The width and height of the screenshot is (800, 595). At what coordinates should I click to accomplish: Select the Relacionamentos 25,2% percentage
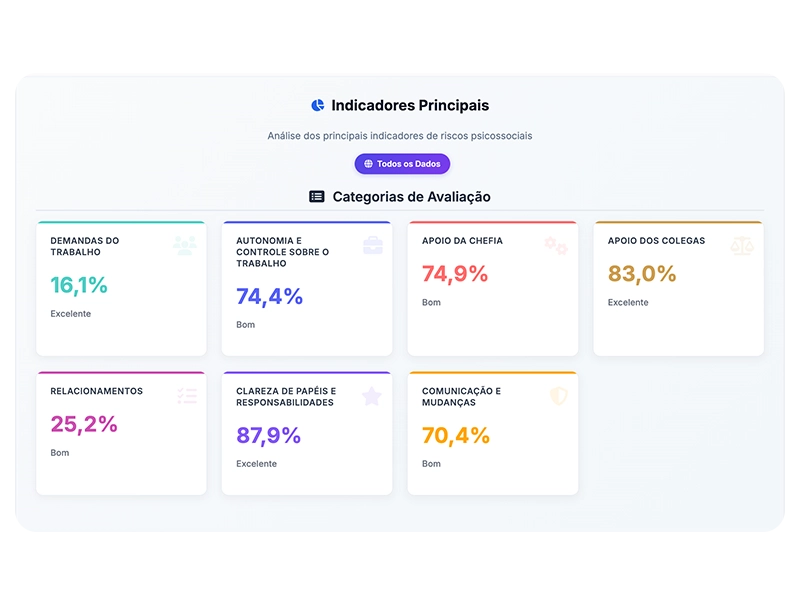(84, 424)
